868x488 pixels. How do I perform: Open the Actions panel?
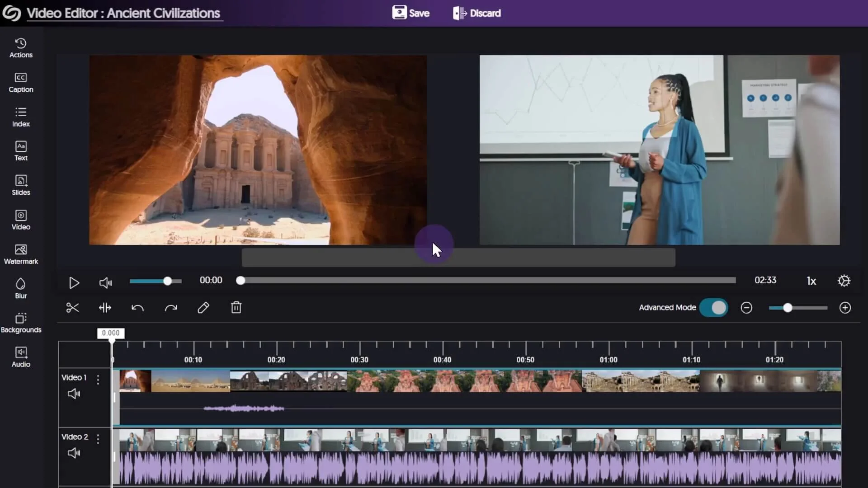(20, 48)
